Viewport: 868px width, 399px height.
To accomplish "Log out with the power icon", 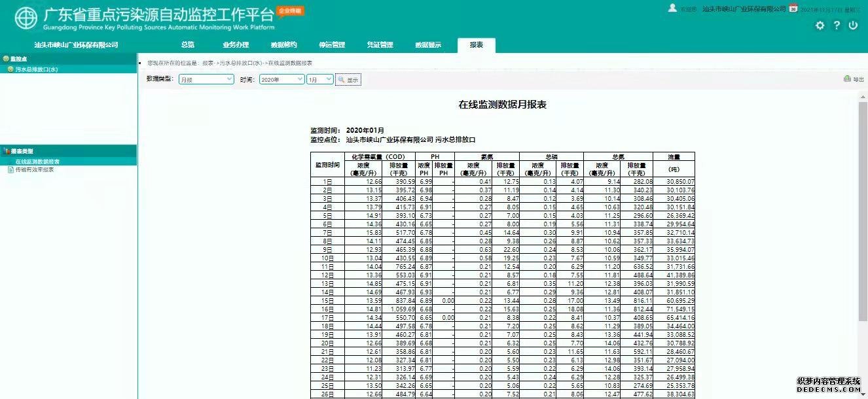I will [853, 26].
